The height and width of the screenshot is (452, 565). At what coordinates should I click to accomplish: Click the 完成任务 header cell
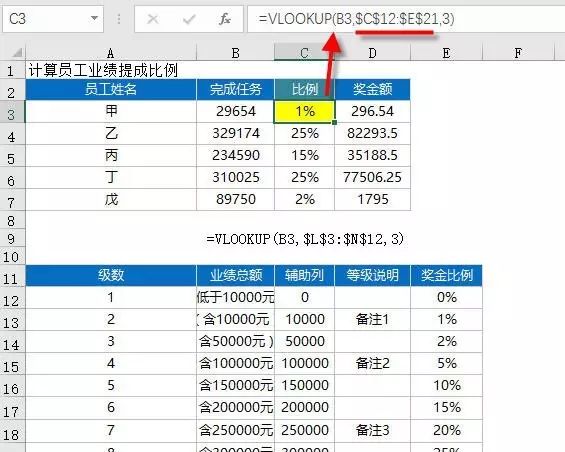coord(235,89)
